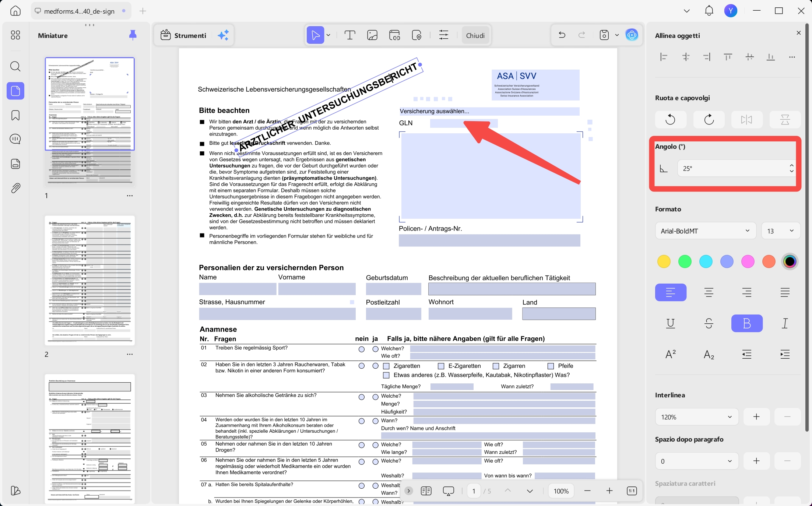The width and height of the screenshot is (812, 506).
Task: Flip the object vertically
Action: coord(785,120)
